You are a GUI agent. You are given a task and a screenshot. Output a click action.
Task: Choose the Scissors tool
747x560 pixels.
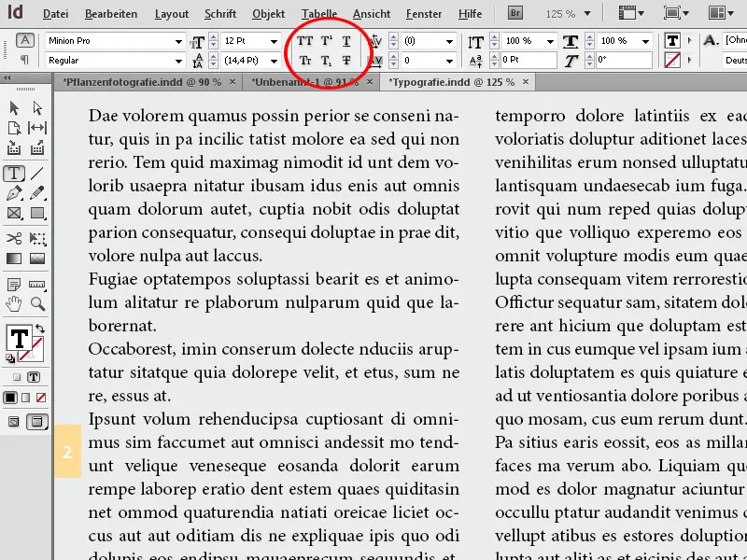pyautogui.click(x=13, y=237)
